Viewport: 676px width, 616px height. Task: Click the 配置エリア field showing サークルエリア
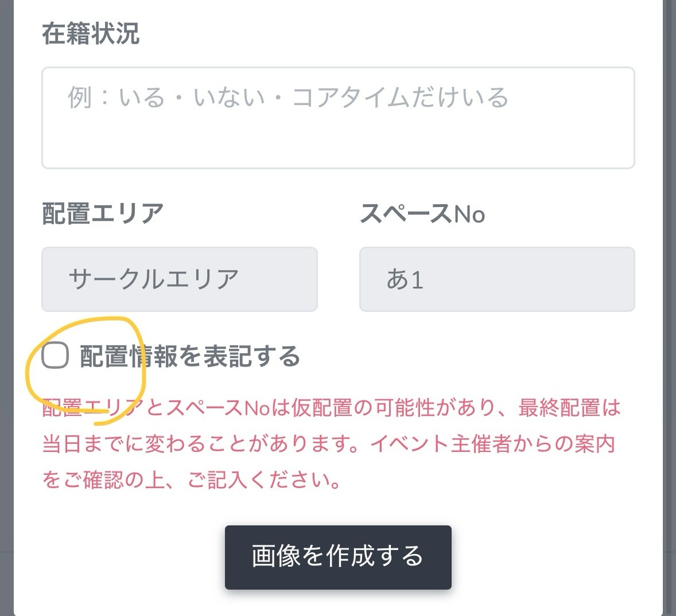click(x=179, y=279)
